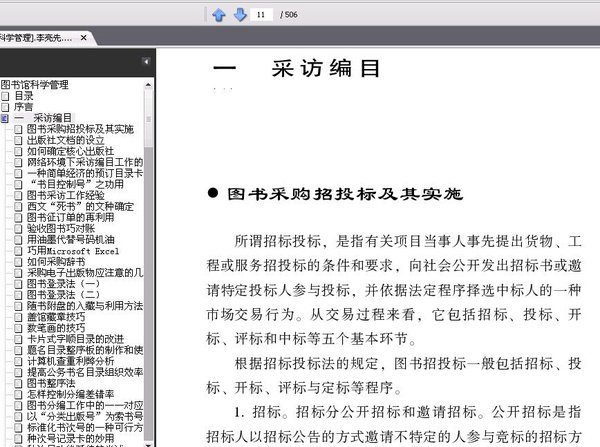The height and width of the screenshot is (447, 600).
Task: Go to the previous page with the up arrow
Action: [219, 15]
